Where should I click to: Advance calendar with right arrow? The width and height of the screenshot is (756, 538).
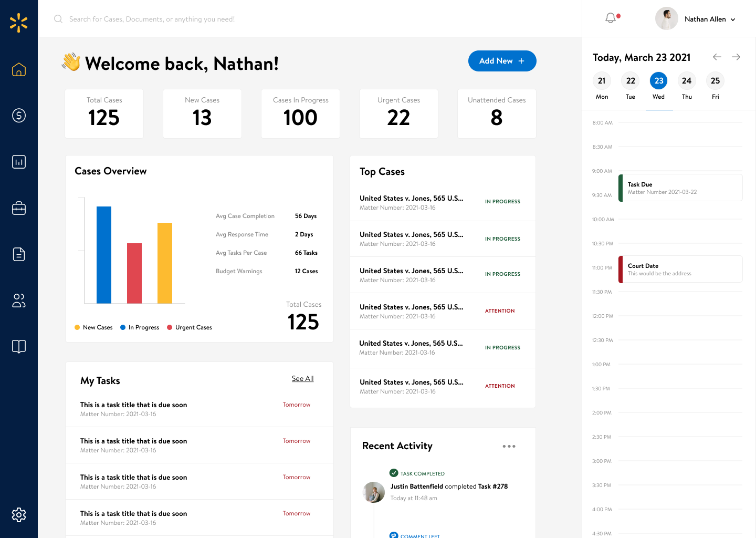[736, 57]
